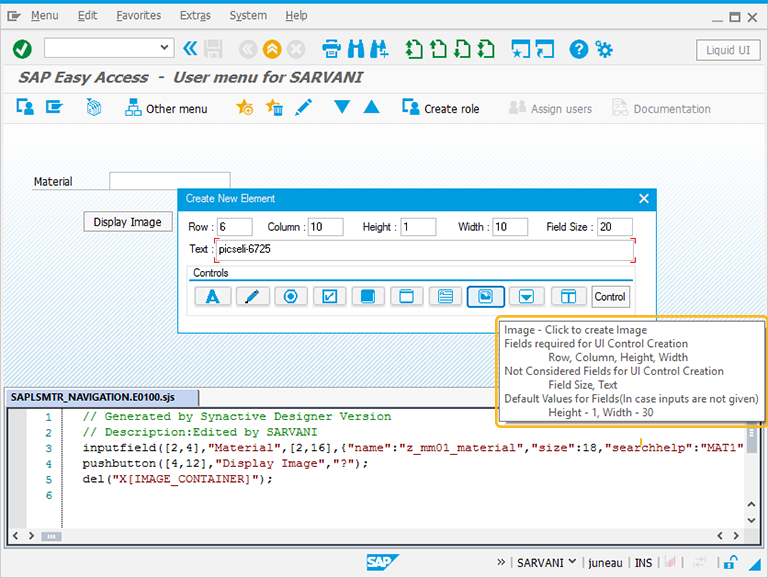The width and height of the screenshot is (768, 578).
Task: Click the Last Page icon
Action: [486, 49]
